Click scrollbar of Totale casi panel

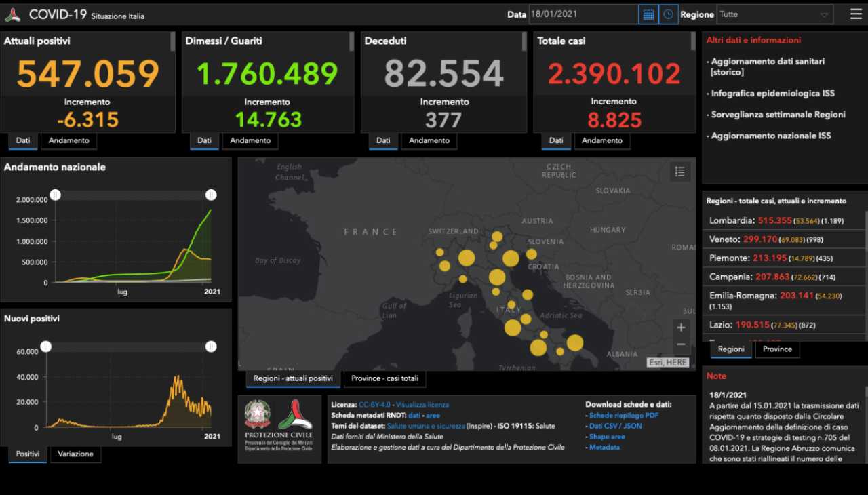coord(693,41)
